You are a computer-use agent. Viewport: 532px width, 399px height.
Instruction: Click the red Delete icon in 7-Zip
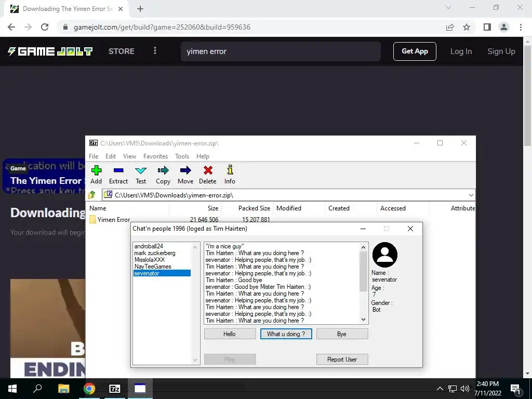(208, 170)
